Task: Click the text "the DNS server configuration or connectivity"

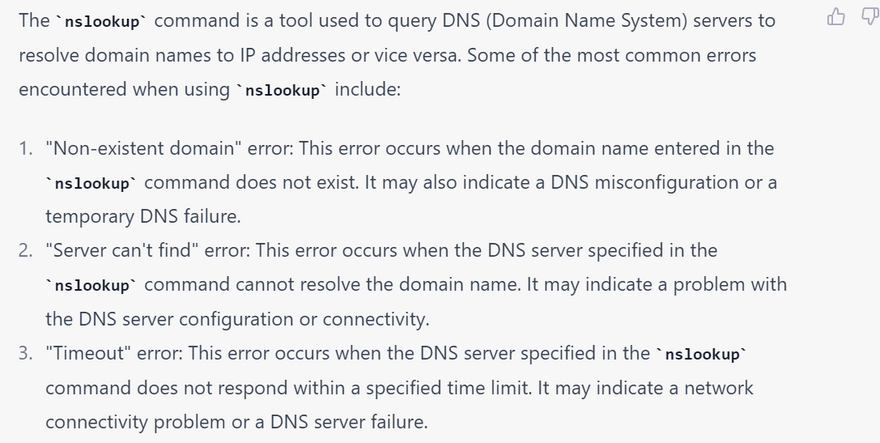Action: pos(237,319)
